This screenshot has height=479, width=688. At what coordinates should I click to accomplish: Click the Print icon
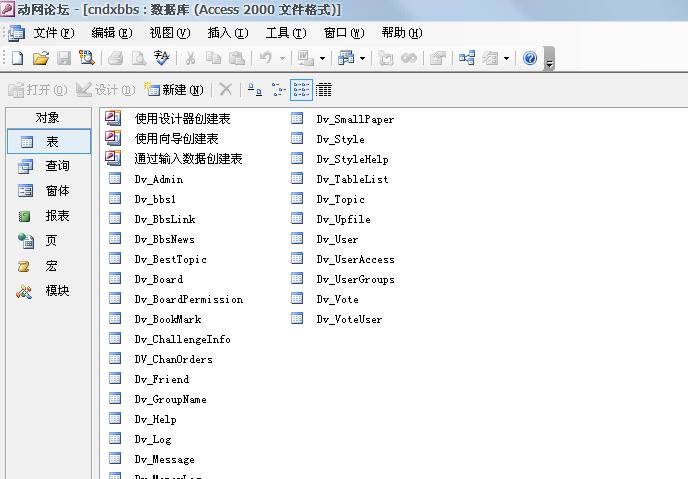click(116, 58)
